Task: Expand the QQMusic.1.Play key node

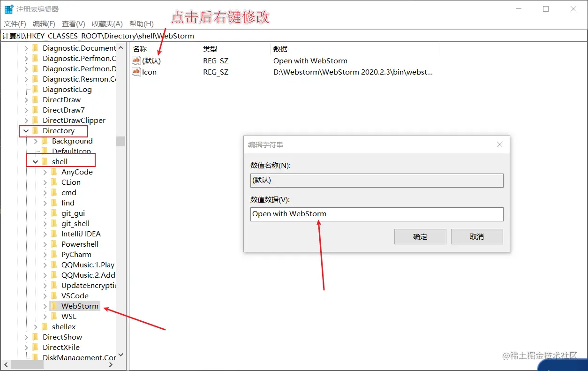Action: click(45, 265)
